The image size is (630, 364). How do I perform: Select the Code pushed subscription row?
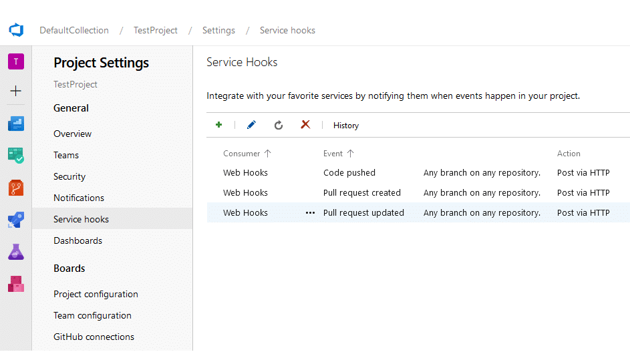(418, 173)
